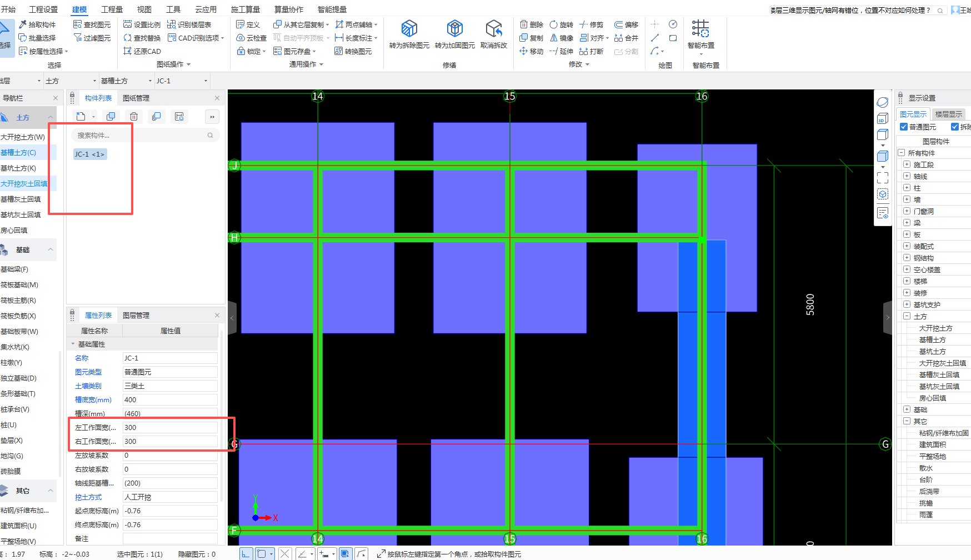Open the 工程设置 menu tab

click(x=43, y=9)
